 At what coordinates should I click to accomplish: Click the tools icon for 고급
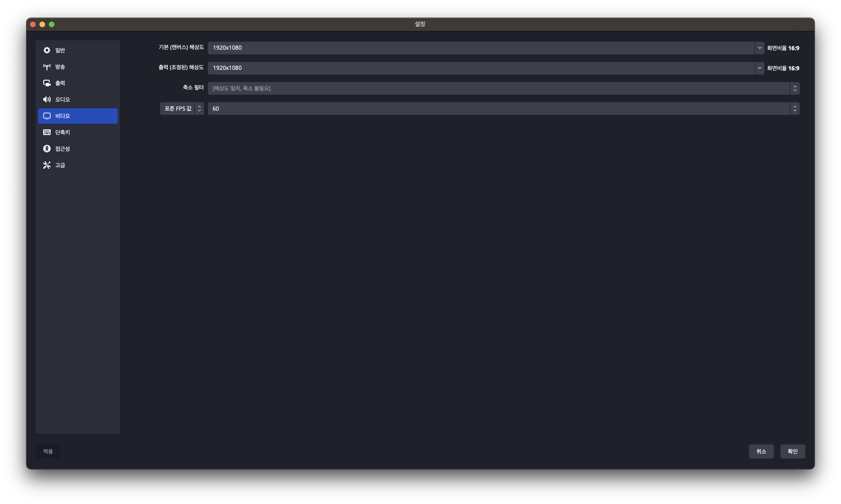coord(47,165)
